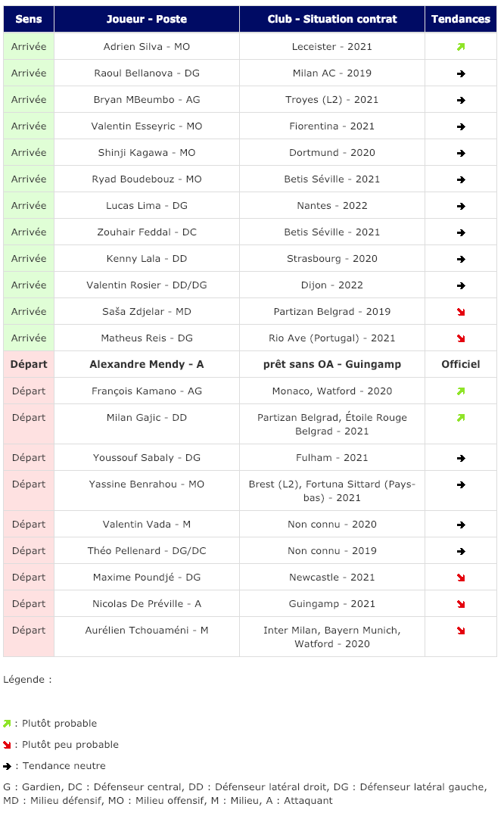Click the neutral trend arrow for Shinji Kagawa
The image size is (504, 816).
tap(461, 153)
